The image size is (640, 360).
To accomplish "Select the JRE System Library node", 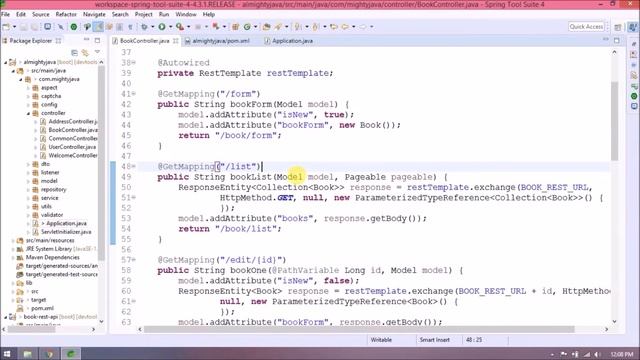I will [x=61, y=249].
